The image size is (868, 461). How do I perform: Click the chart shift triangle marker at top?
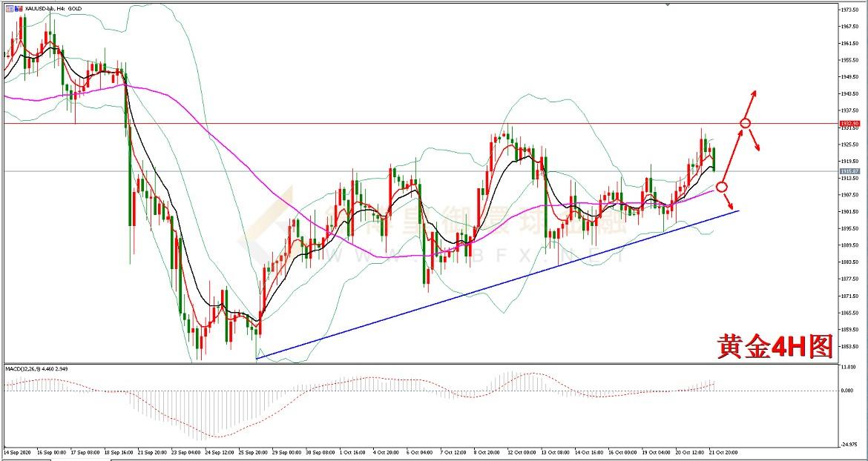coord(666,4)
